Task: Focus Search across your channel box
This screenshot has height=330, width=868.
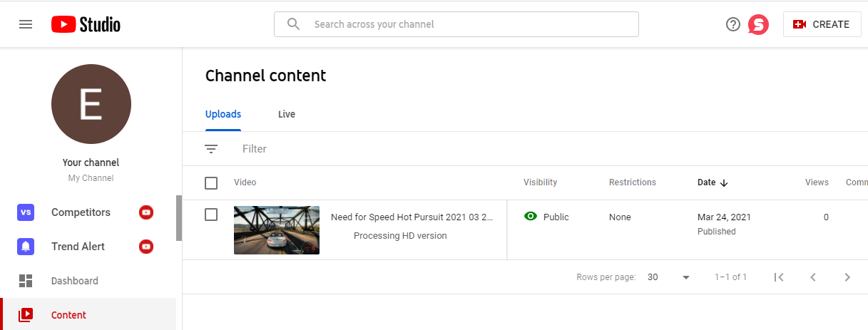Action: click(456, 24)
